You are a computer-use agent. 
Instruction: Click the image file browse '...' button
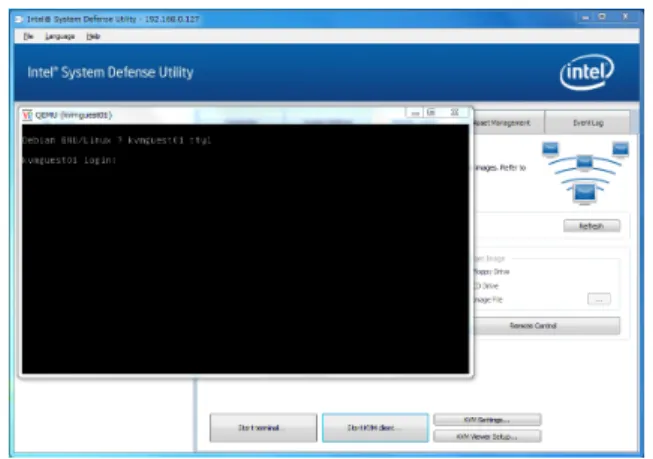pos(599,299)
